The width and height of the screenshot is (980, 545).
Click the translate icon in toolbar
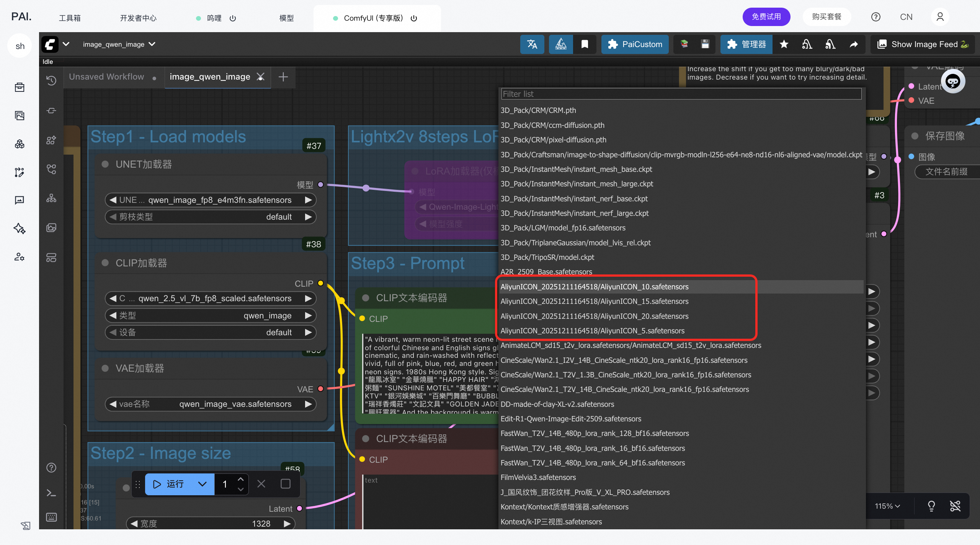[x=532, y=44]
